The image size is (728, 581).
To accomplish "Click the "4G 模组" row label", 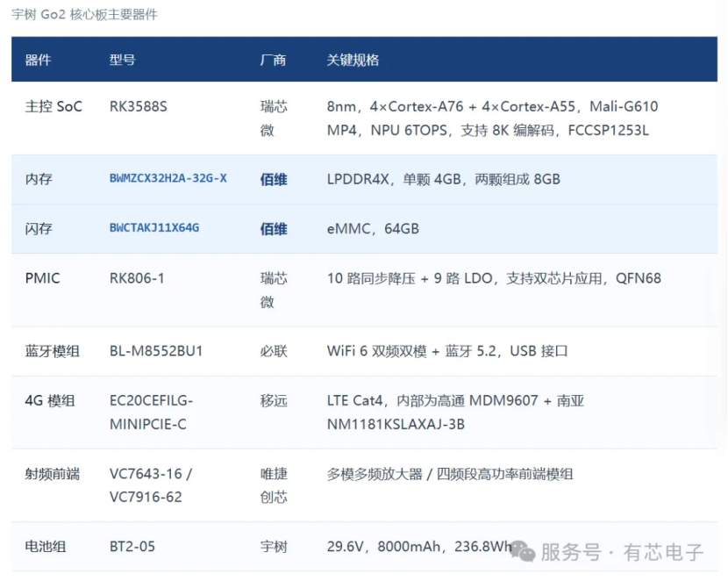I will click(50, 401).
